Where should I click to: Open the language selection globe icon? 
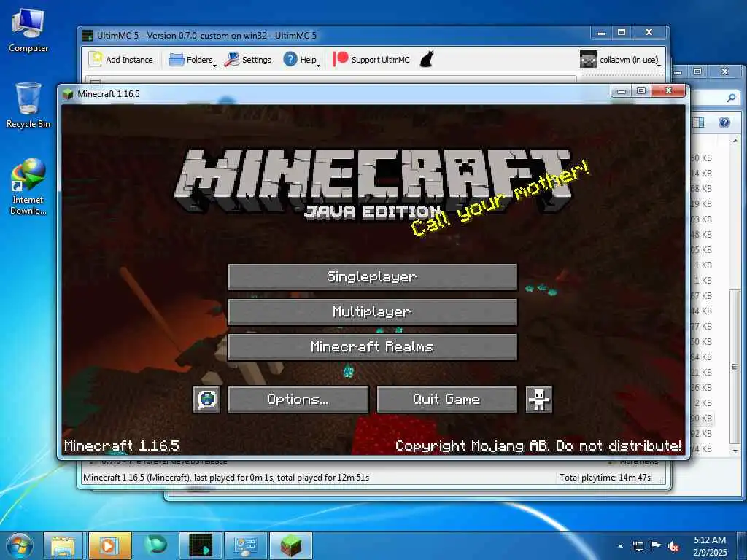[x=206, y=400]
